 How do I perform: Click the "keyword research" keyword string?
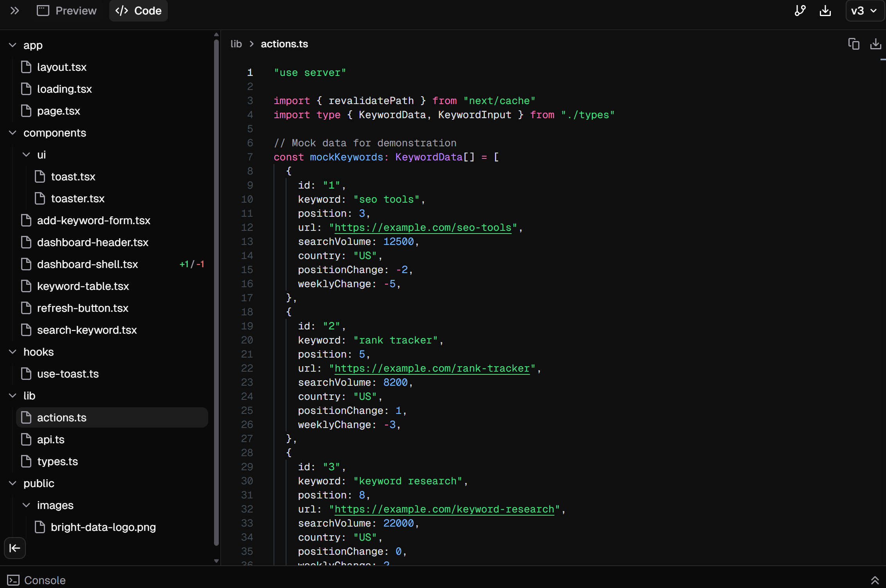(x=408, y=481)
